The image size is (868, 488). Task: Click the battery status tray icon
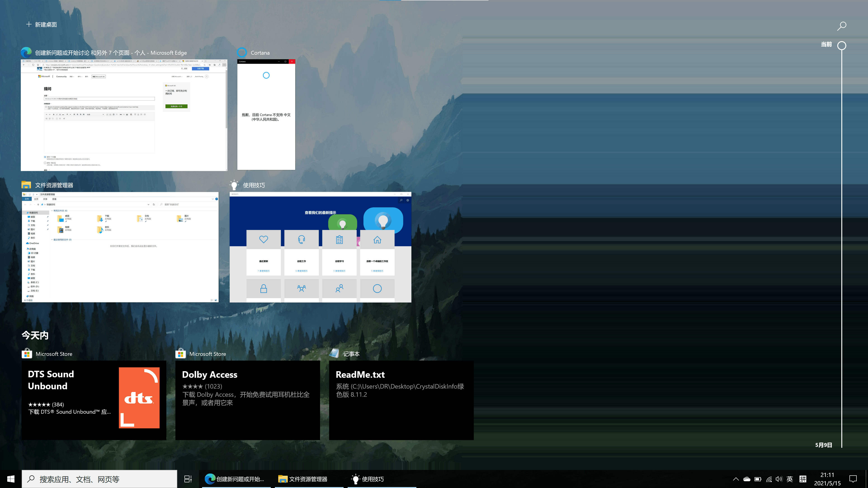(x=758, y=479)
